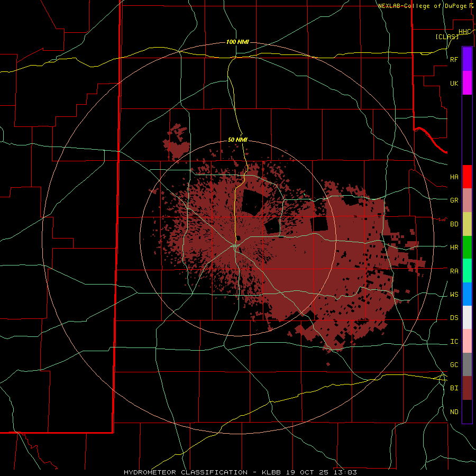Click the HA red legend swatch
Screen dimensions: 476x476
(467, 177)
